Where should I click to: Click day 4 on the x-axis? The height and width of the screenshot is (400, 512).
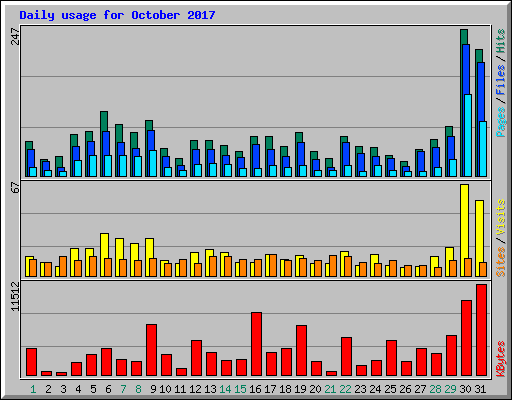(78, 389)
